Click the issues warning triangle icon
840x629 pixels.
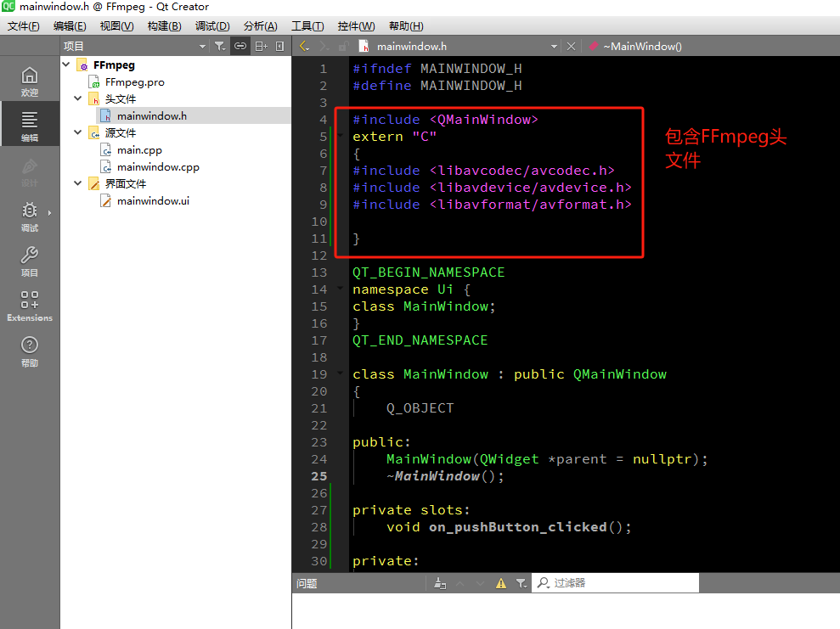coord(501,583)
